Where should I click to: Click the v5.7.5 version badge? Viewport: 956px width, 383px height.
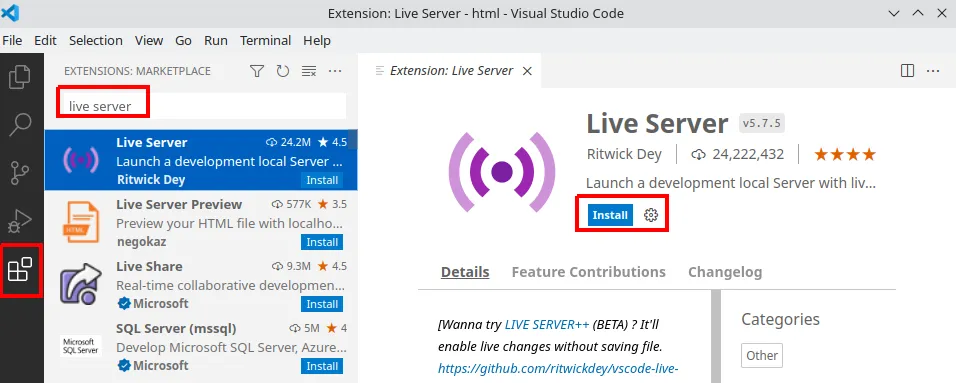(x=762, y=124)
